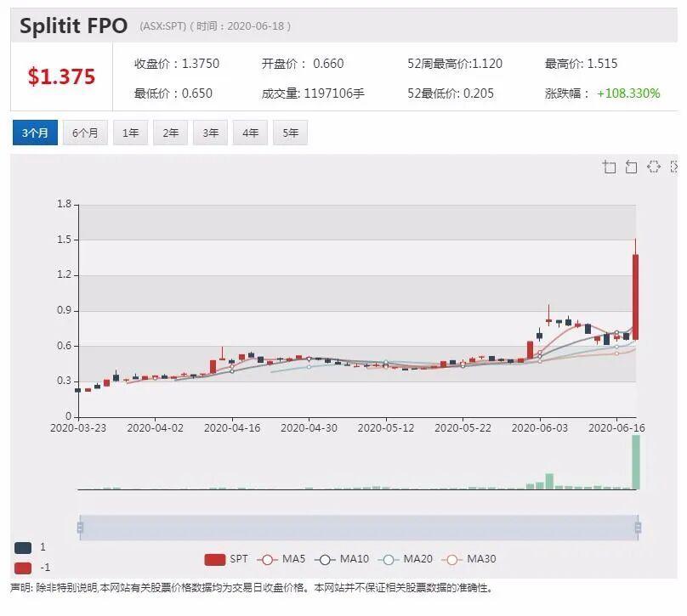Activate the area zoom tool icon
This screenshot has height=616, width=687.
tap(609, 167)
